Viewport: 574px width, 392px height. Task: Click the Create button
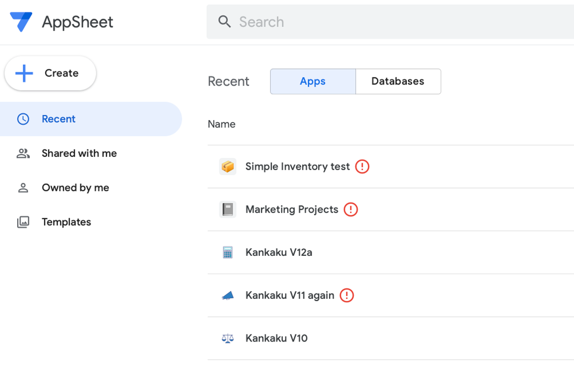(50, 73)
